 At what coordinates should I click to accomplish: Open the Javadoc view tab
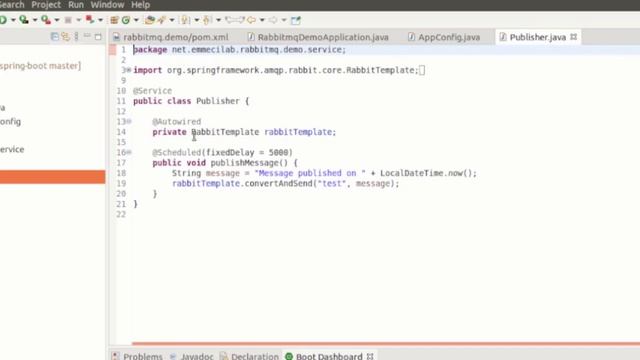point(191,356)
